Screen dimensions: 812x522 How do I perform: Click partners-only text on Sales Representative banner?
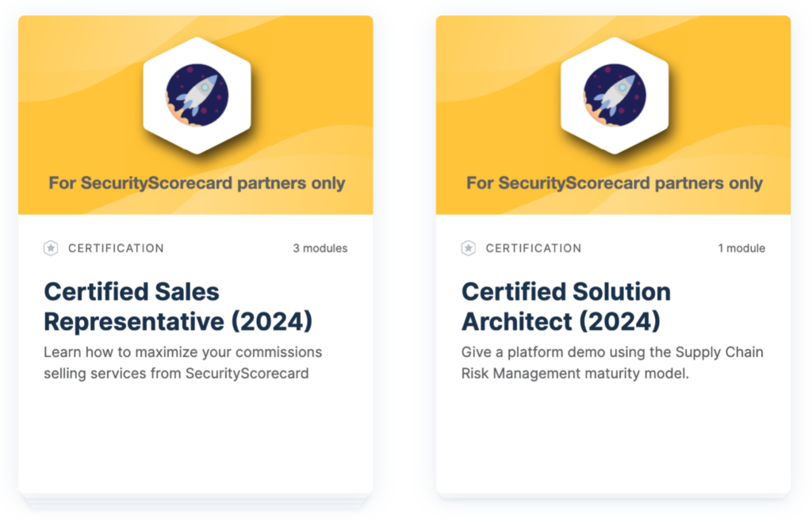point(197,183)
